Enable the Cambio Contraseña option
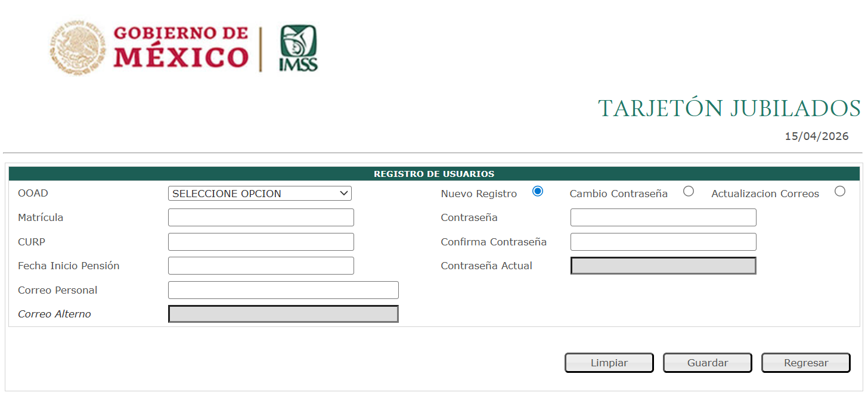 point(689,191)
